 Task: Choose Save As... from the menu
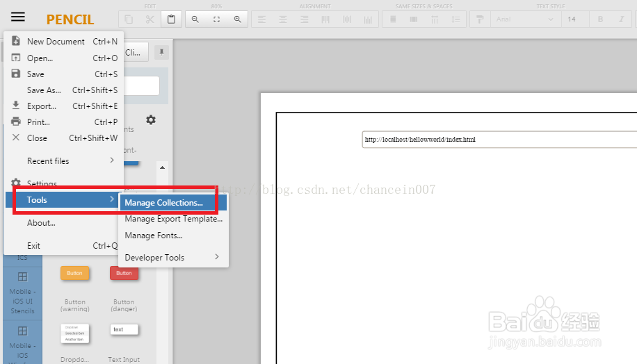coord(64,90)
